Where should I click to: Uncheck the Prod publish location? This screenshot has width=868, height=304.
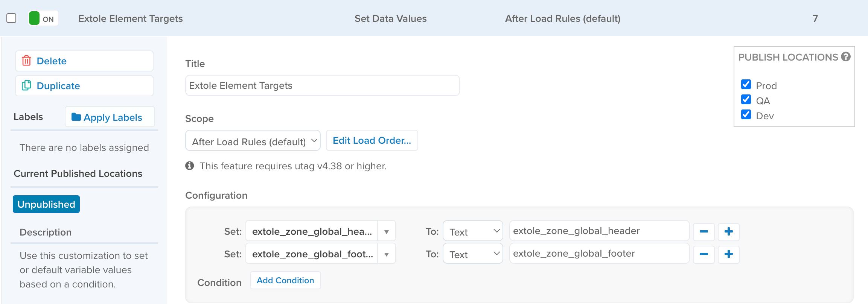tap(746, 84)
